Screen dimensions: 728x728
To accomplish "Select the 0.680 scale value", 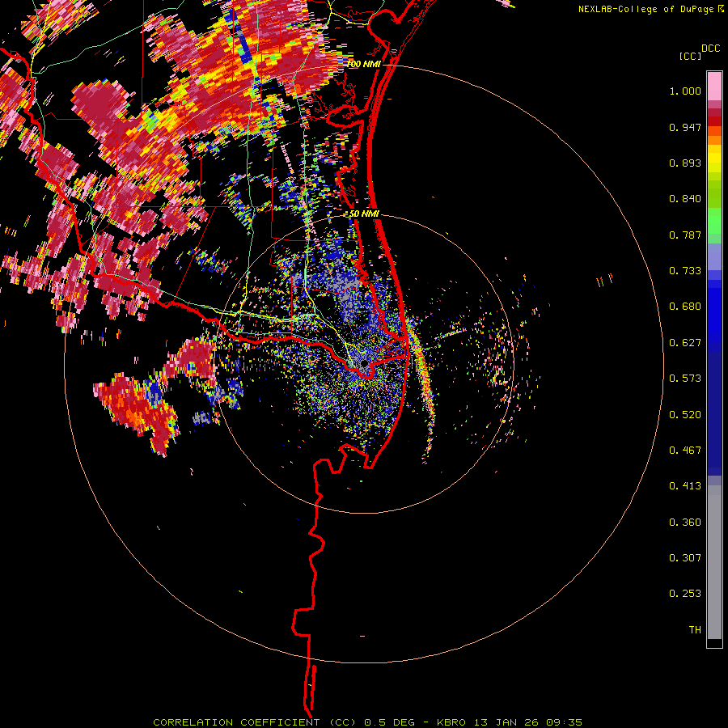I will pos(685,307).
